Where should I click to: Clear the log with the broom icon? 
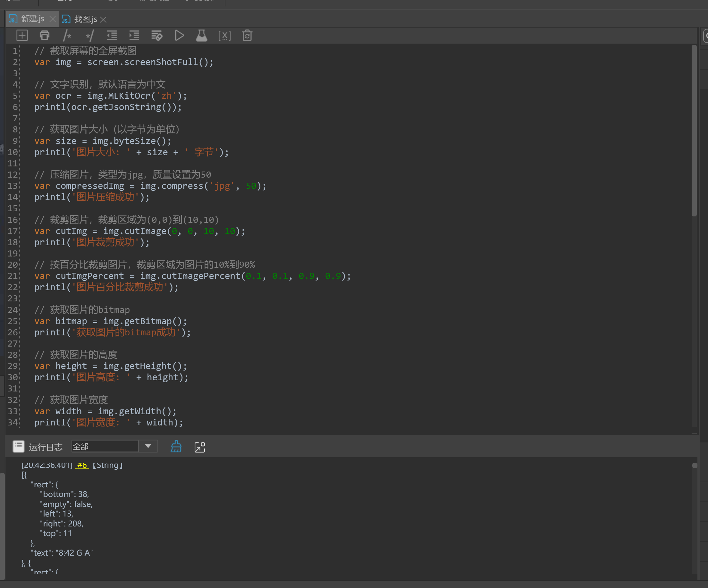point(176,447)
